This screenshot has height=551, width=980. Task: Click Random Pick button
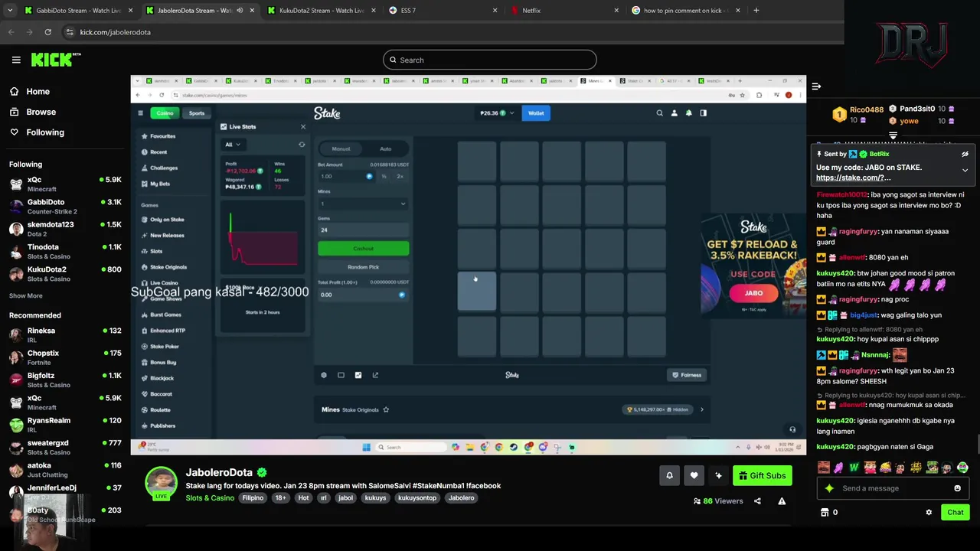click(363, 267)
